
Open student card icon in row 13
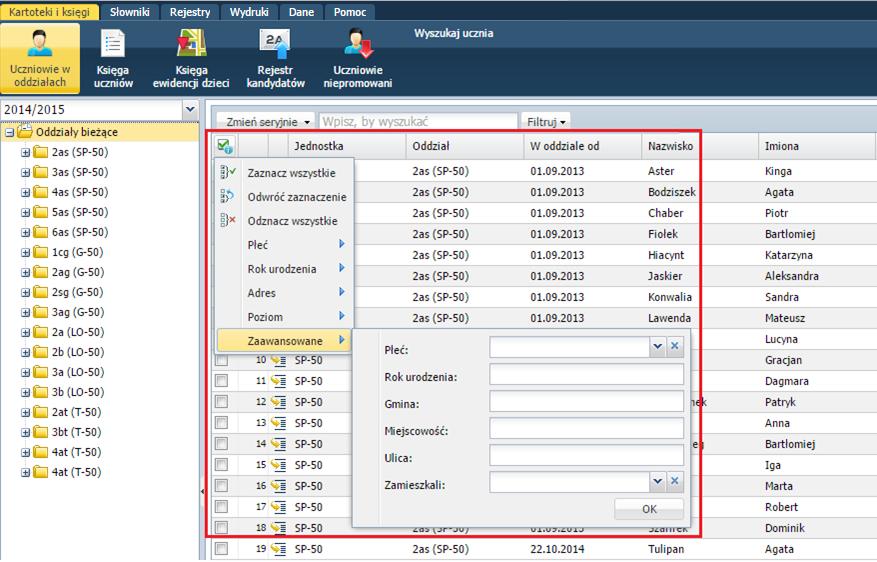(x=279, y=423)
